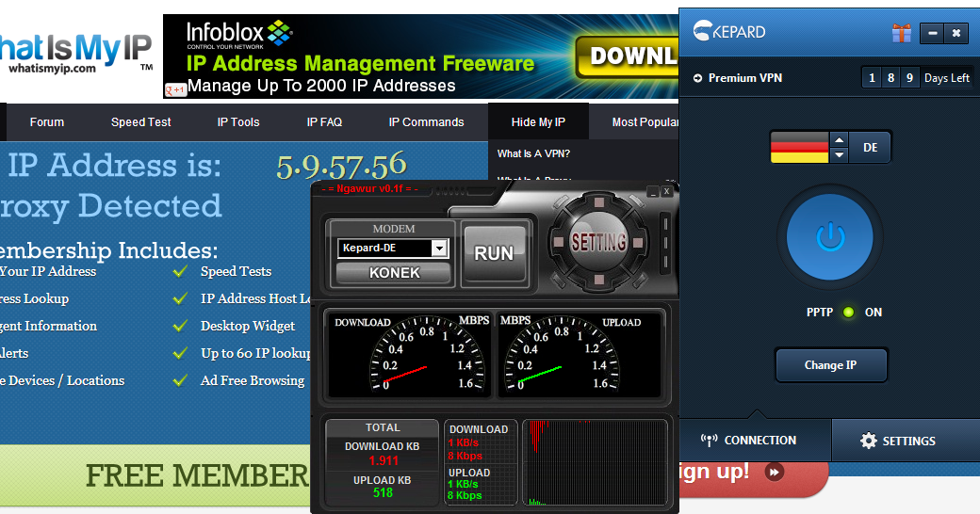The width and height of the screenshot is (980, 514).
Task: Click the DOWNLOAD button in Infoblox ad
Action: tap(627, 56)
